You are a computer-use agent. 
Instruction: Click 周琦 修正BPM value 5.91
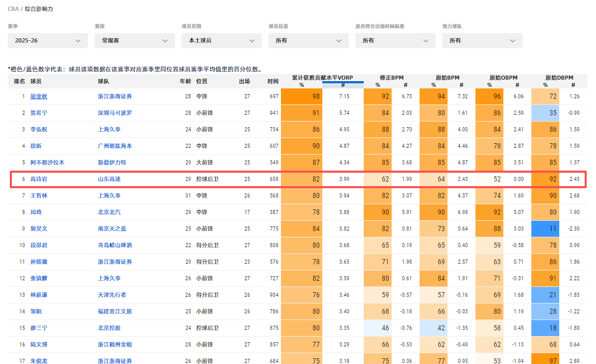(407, 212)
